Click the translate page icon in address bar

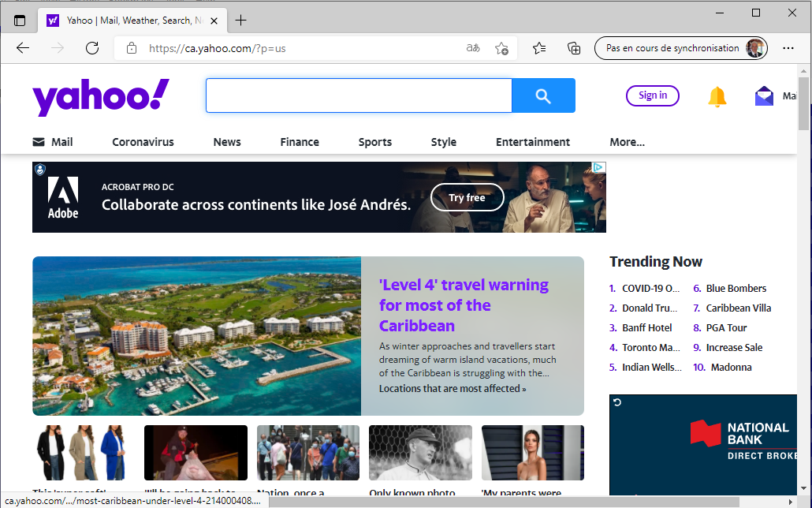click(473, 48)
